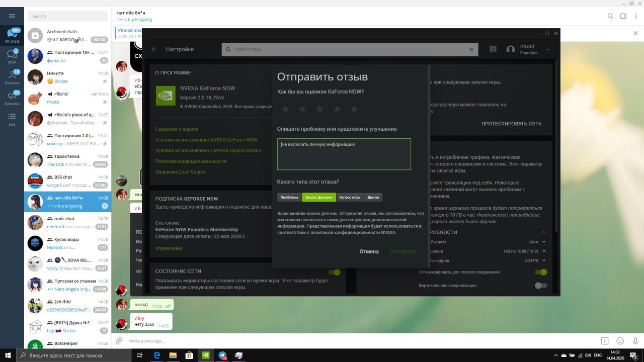Open Archived chats in Telegram

pos(68,35)
